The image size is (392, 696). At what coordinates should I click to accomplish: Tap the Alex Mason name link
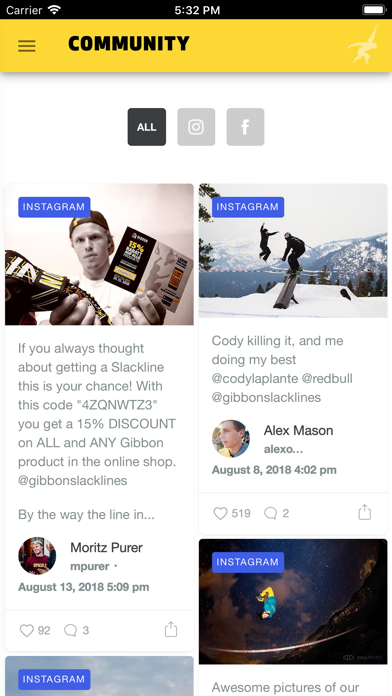[298, 430]
